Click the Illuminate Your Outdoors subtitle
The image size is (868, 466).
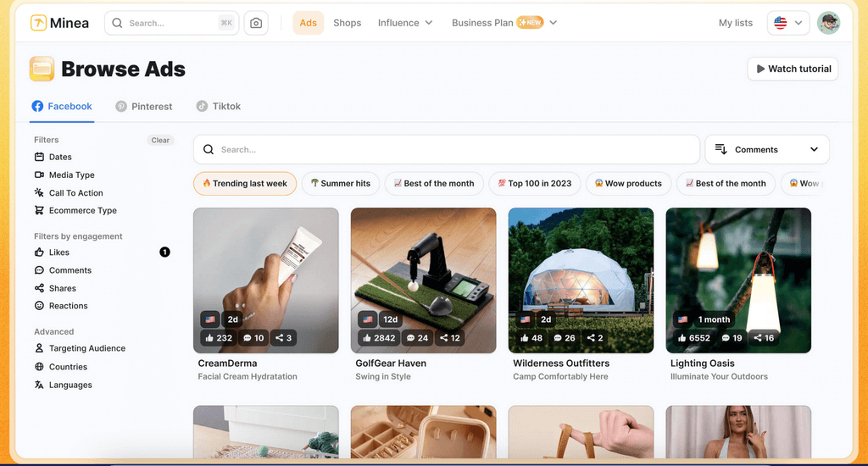[719, 376]
